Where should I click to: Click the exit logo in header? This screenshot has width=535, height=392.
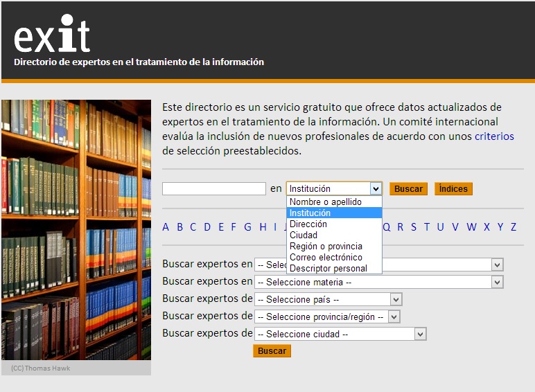pos(52,35)
